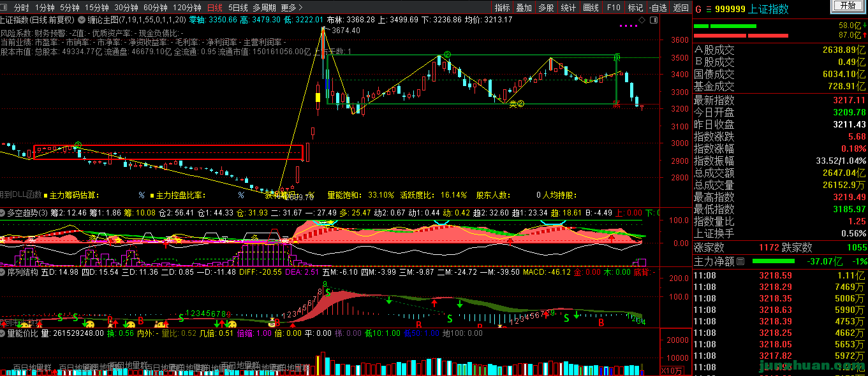Click the G marker icon beside 999999
868x376 pixels.
[698, 9]
